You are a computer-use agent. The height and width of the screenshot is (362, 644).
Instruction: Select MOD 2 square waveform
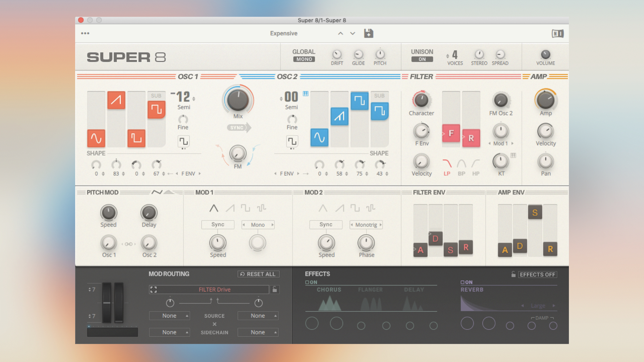pyautogui.click(x=355, y=208)
